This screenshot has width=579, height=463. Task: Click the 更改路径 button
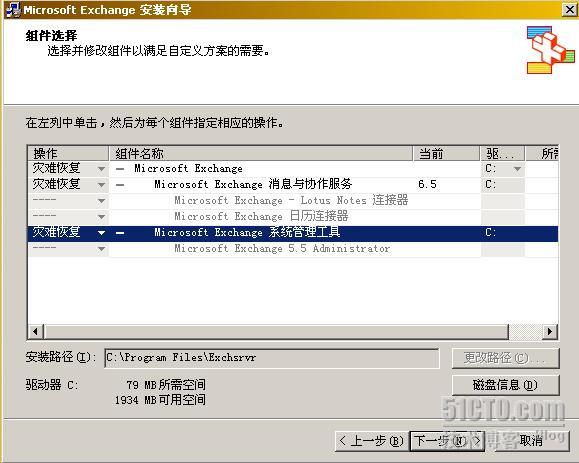(x=506, y=358)
